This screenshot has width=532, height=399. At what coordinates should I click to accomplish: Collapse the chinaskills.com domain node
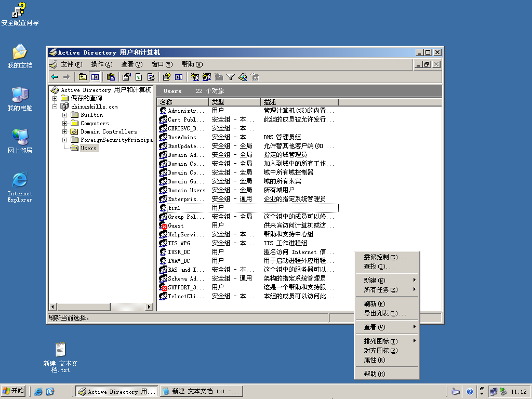[x=55, y=107]
